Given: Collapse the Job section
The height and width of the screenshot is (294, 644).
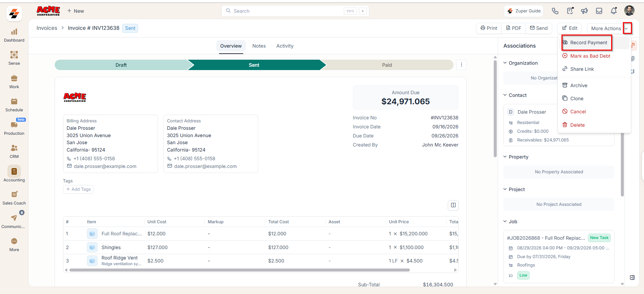Looking at the screenshot, I should tap(505, 221).
